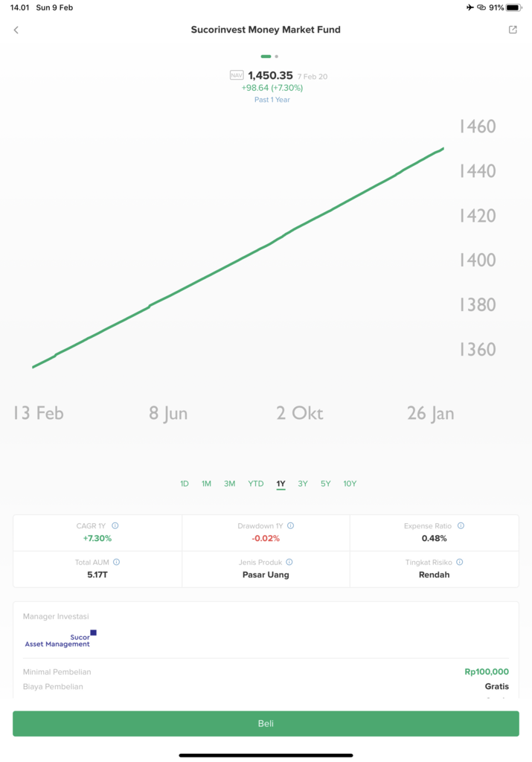Tap the info icon beside Tingkat Risiko

[x=460, y=562]
